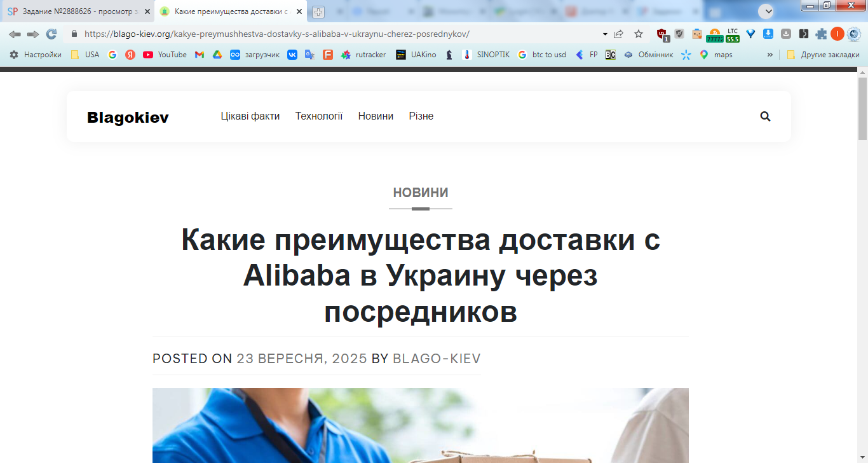The image size is (868, 463).
Task: Open the BC bookmark icon
Action: (610, 55)
